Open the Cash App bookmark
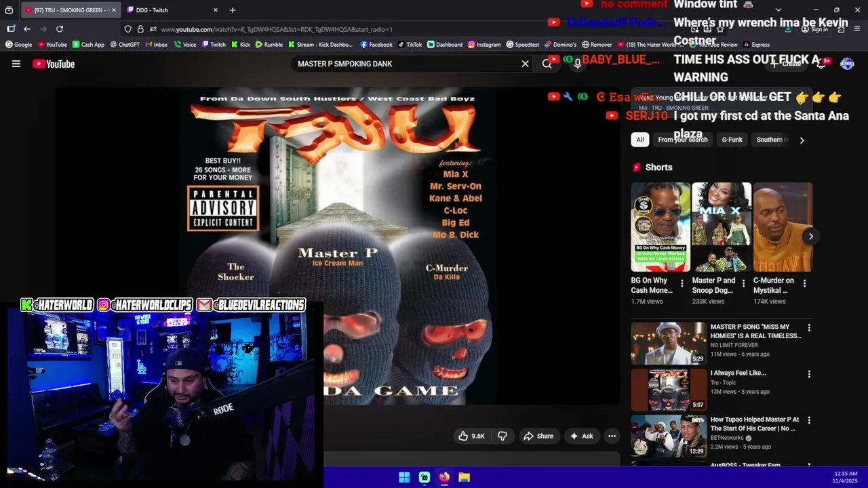Image resolution: width=868 pixels, height=488 pixels. click(x=88, y=45)
